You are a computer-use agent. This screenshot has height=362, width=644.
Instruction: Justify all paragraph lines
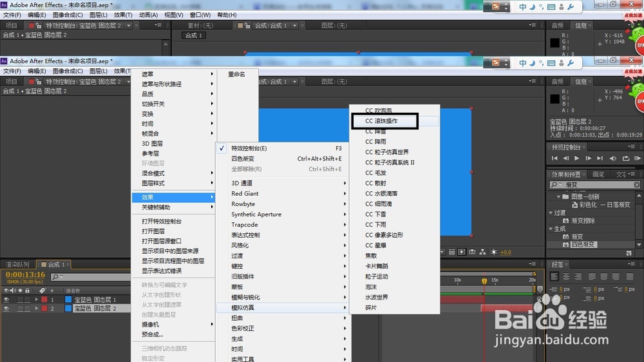click(x=630, y=276)
